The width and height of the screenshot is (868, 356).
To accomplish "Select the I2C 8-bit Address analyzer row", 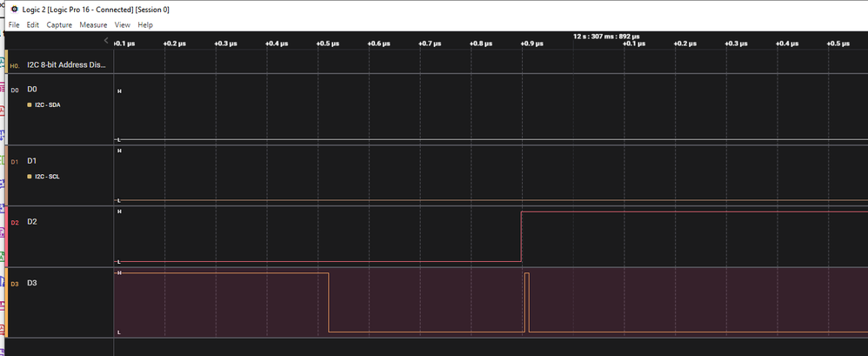I will [x=58, y=64].
